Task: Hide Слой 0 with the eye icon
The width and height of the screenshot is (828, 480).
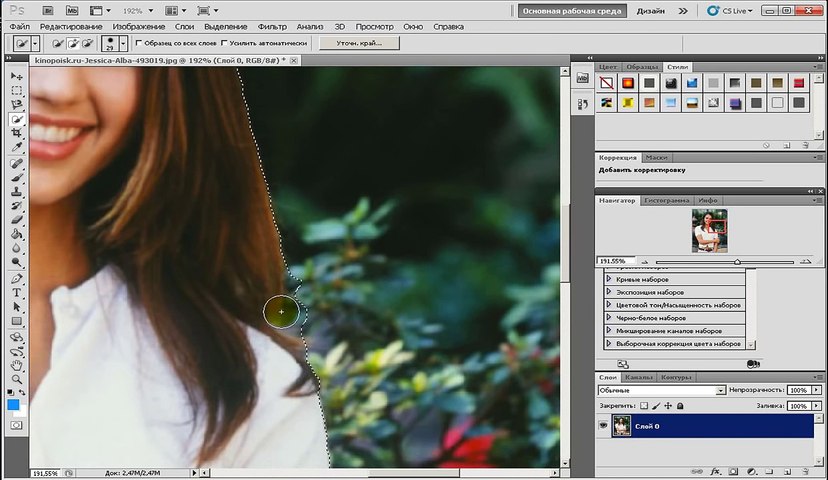Action: click(x=603, y=426)
